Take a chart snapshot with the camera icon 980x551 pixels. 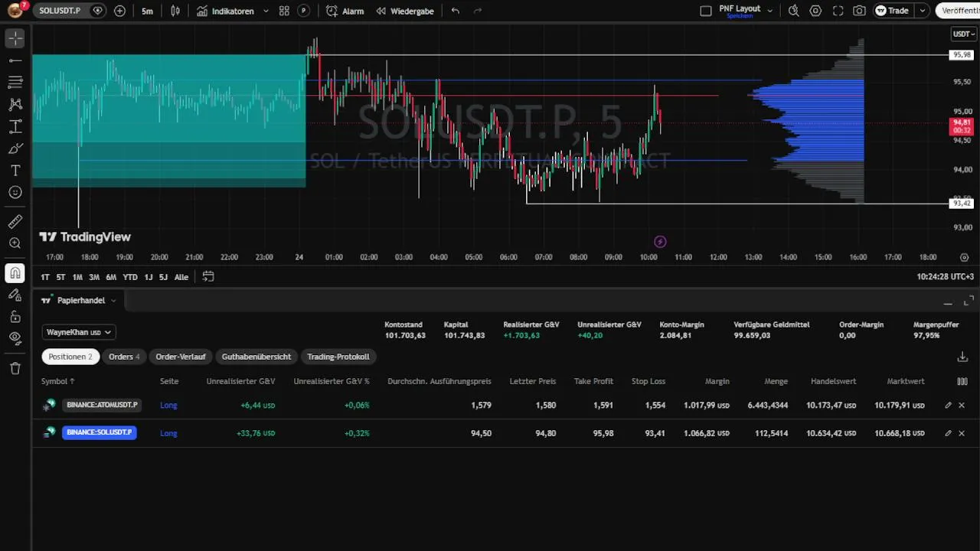pos(860,11)
